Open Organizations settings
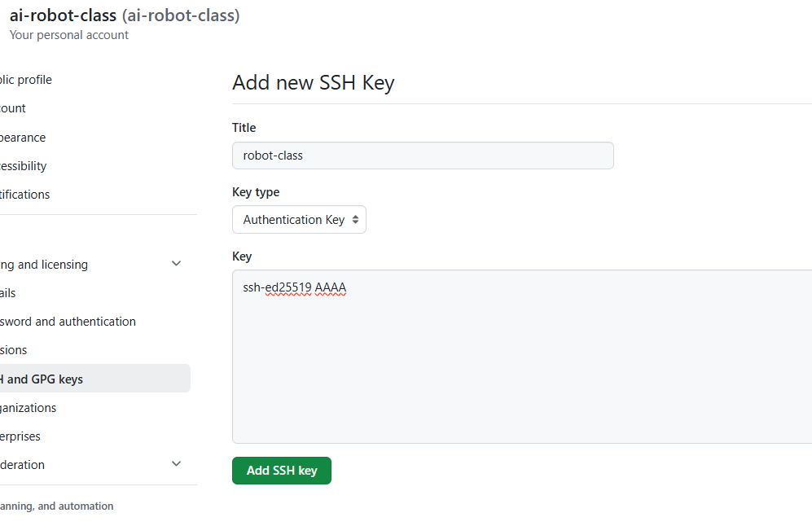This screenshot has height=526, width=812. pos(29,407)
